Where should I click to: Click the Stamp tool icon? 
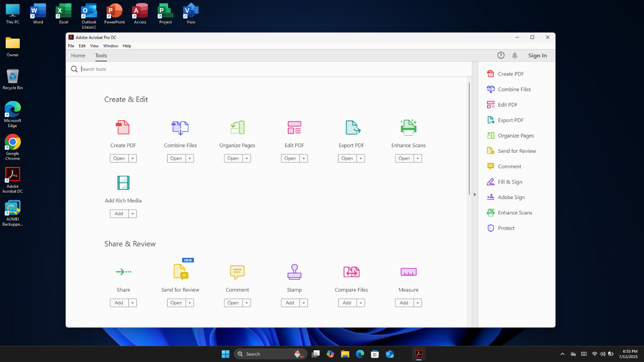pos(294,272)
